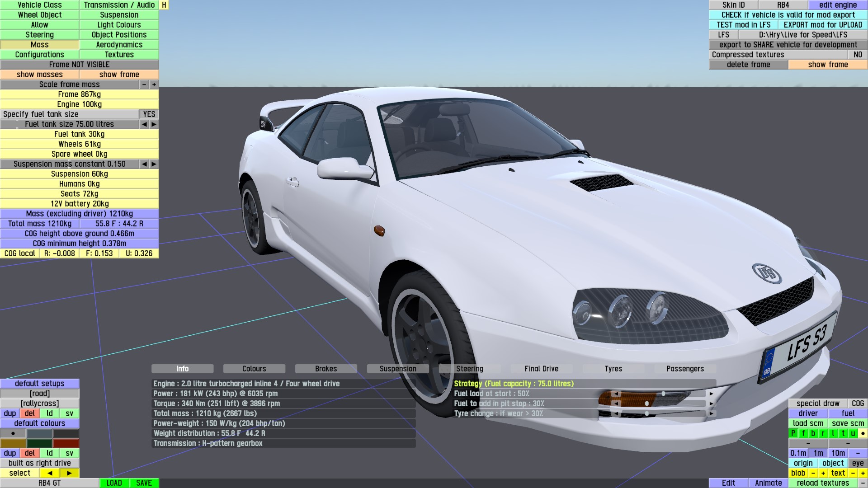Enable the P draw option button
This screenshot has width=868, height=488.
click(x=793, y=433)
